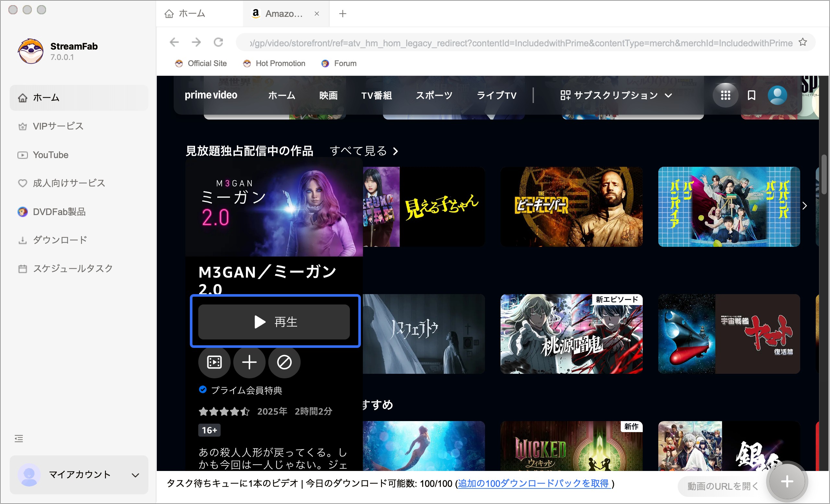Collapse the sidebar with the bottom-left icon

pyautogui.click(x=18, y=438)
